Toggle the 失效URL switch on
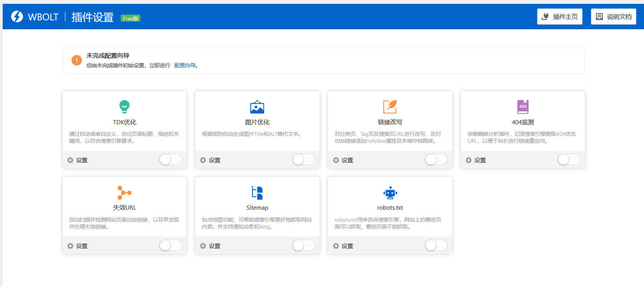Screen dimensions: 644x287 (171, 245)
